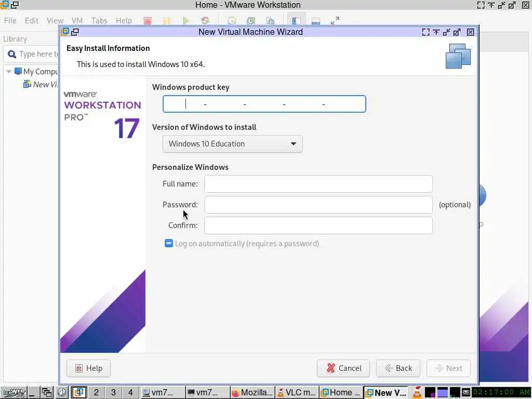This screenshot has height=399, width=532.
Task: Switch to workspace 4
Action: point(130,393)
